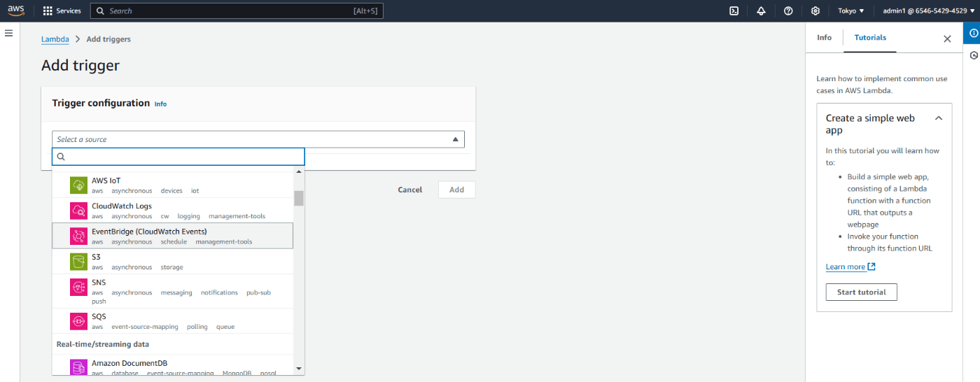980x382 pixels.
Task: Select the SQS source option
Action: pyautogui.click(x=173, y=321)
